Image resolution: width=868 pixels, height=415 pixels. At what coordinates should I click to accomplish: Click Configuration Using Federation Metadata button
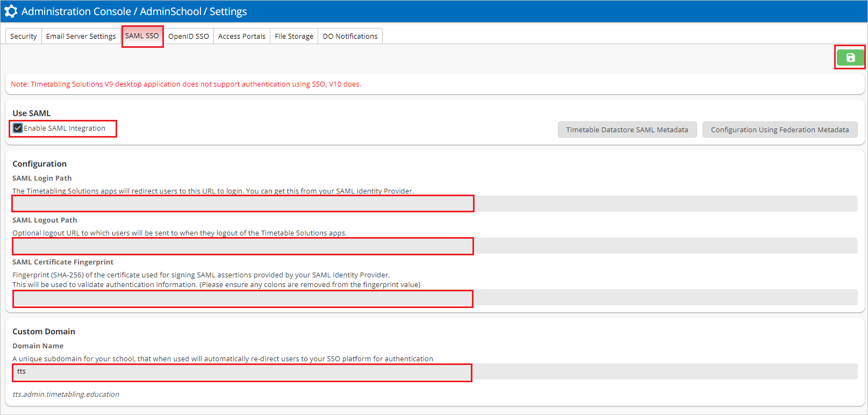[780, 130]
